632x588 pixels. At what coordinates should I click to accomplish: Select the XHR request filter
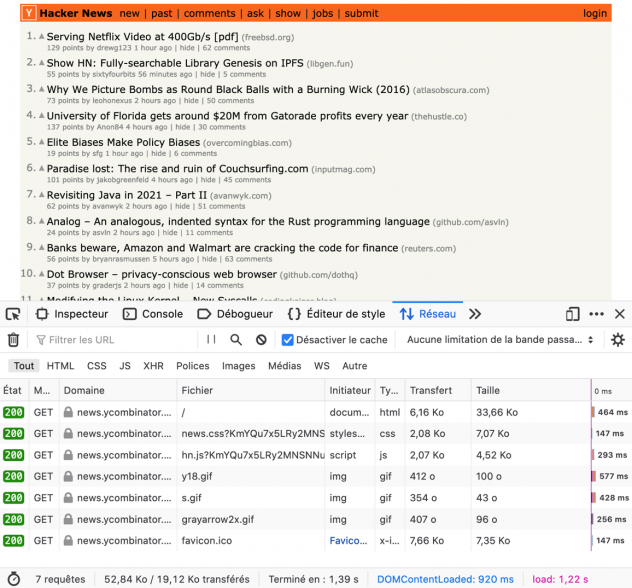click(x=153, y=366)
